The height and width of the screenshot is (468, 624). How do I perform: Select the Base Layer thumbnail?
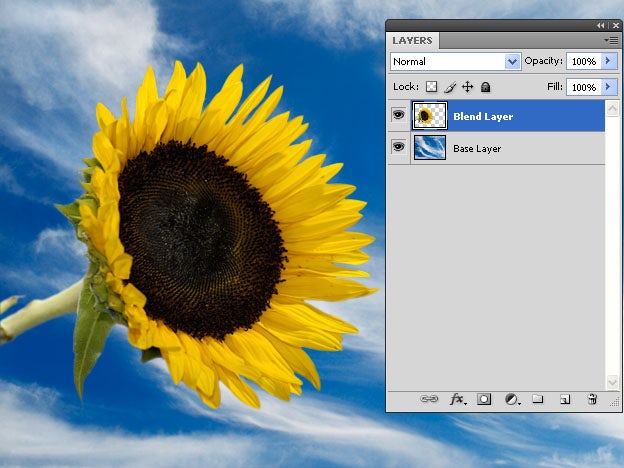click(x=430, y=147)
